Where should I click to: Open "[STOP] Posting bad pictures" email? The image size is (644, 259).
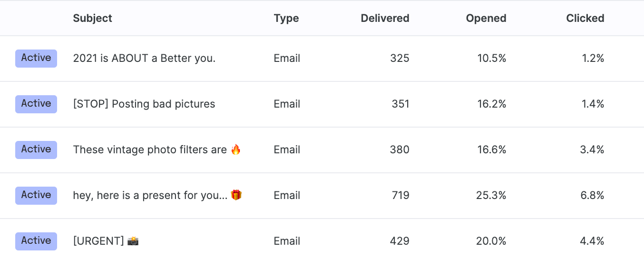click(144, 104)
